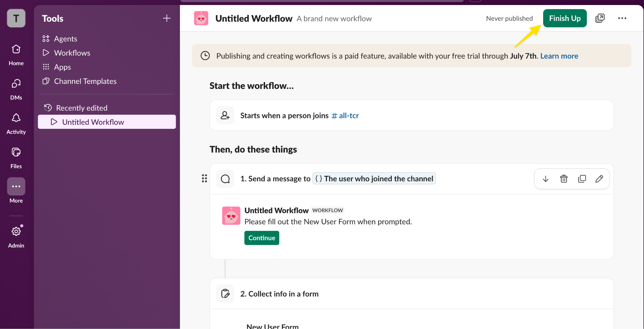
Task: Delete step 1 with trash icon
Action: pos(564,179)
